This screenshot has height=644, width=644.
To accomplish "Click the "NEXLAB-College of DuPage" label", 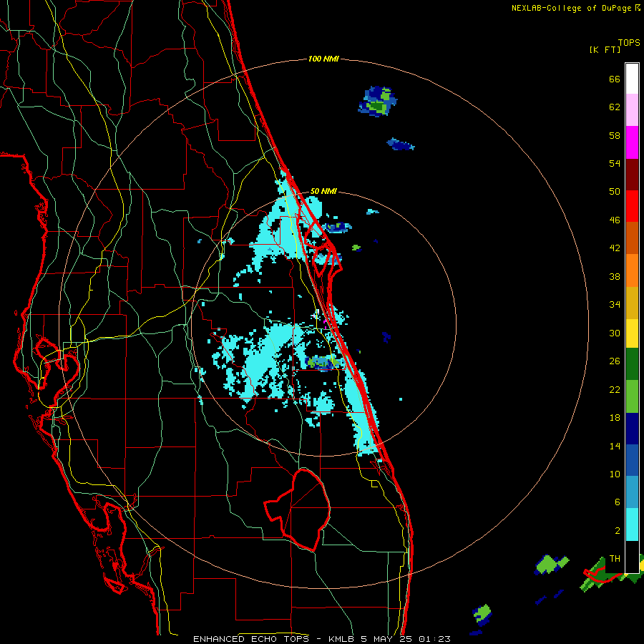I will click(571, 8).
